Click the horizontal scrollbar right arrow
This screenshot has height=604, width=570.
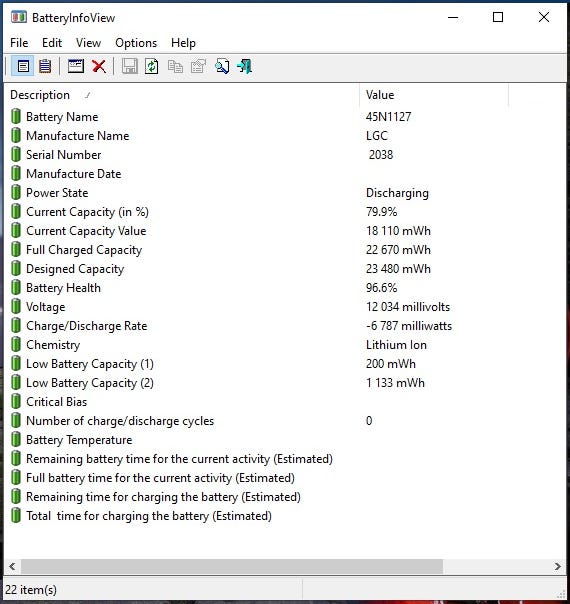click(558, 566)
